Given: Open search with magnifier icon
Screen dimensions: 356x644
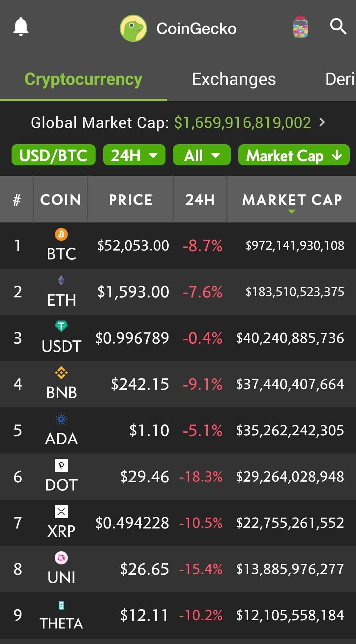Looking at the screenshot, I should (x=338, y=26).
